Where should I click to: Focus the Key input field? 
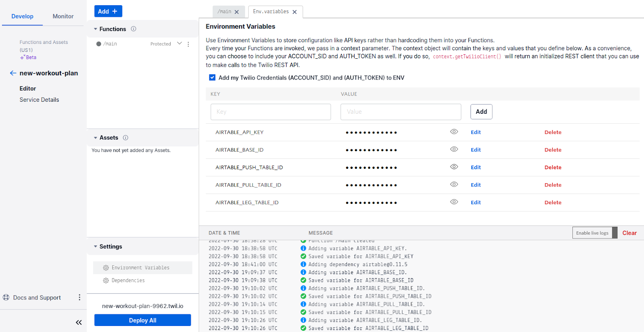[271, 112]
